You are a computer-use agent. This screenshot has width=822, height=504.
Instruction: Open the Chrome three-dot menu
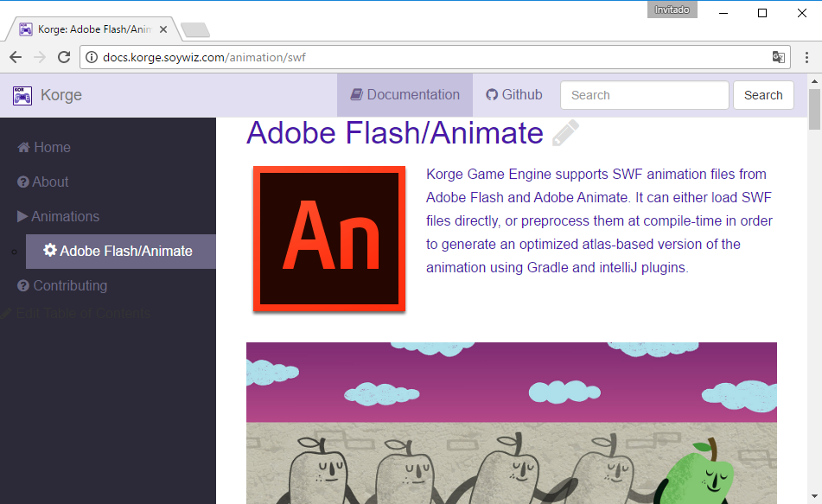806,57
